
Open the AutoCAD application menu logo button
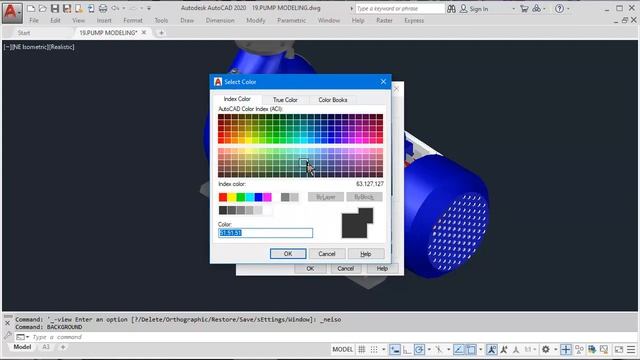pos(12,12)
